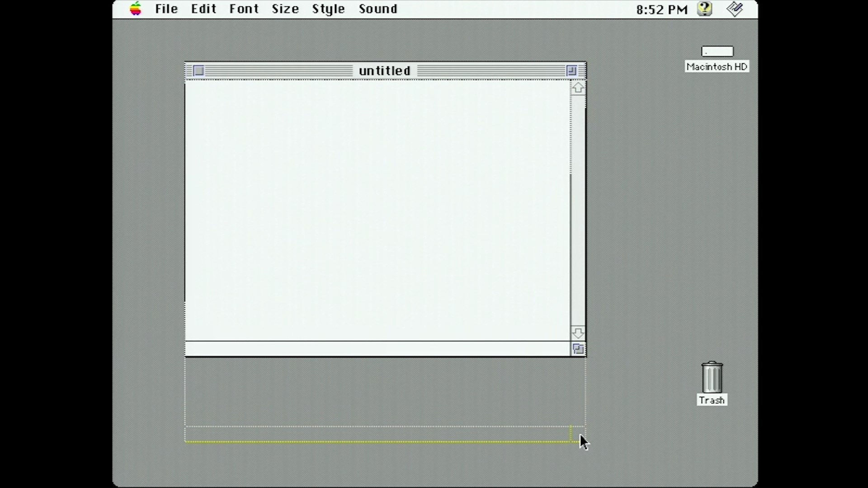Screen dimensions: 868x488
Task: Open the Sound menu
Action: click(x=378, y=8)
